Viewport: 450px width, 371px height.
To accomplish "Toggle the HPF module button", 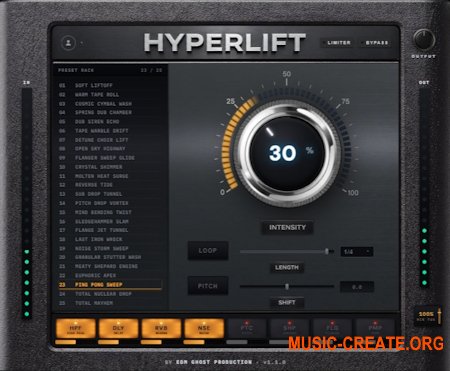I will (76, 328).
